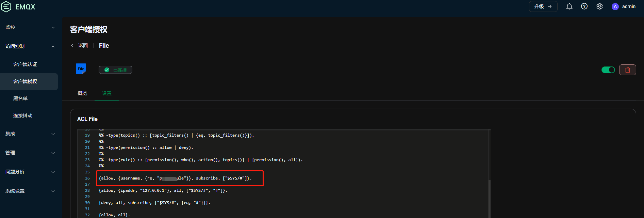Screen dimensions: 644x218
Task: Click the 已连接 status badge
Action: tap(115, 69)
